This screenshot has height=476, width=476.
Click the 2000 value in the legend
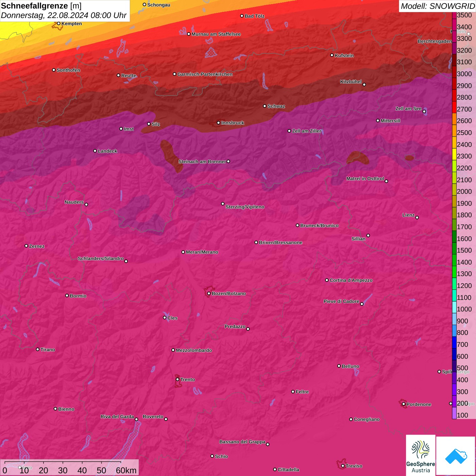pyautogui.click(x=464, y=191)
